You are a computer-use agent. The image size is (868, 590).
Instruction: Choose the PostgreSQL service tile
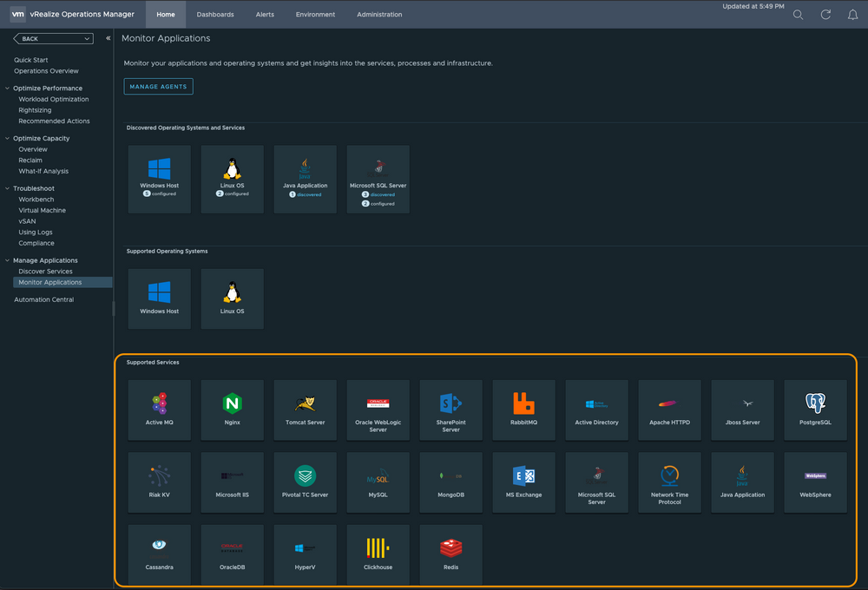[x=815, y=410]
